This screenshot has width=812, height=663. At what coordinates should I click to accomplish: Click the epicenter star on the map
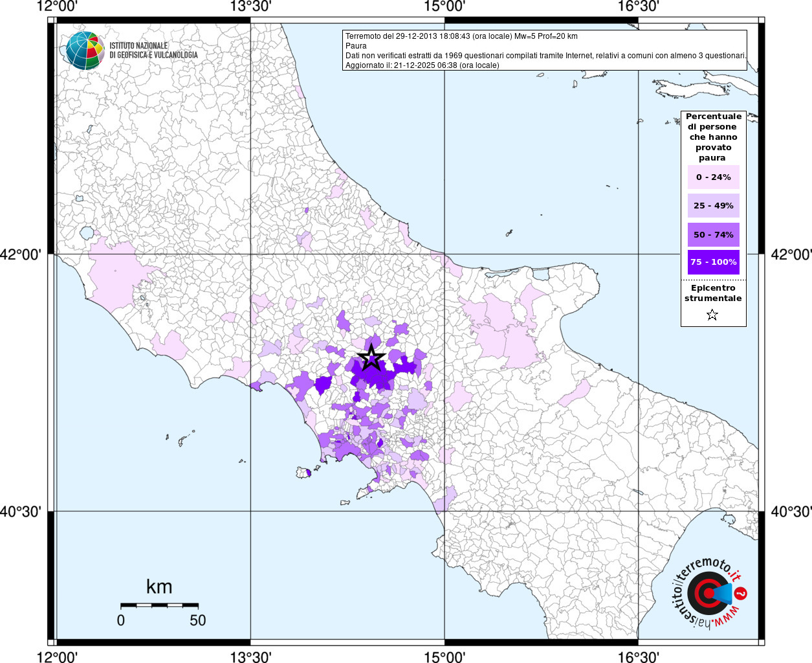[371, 357]
